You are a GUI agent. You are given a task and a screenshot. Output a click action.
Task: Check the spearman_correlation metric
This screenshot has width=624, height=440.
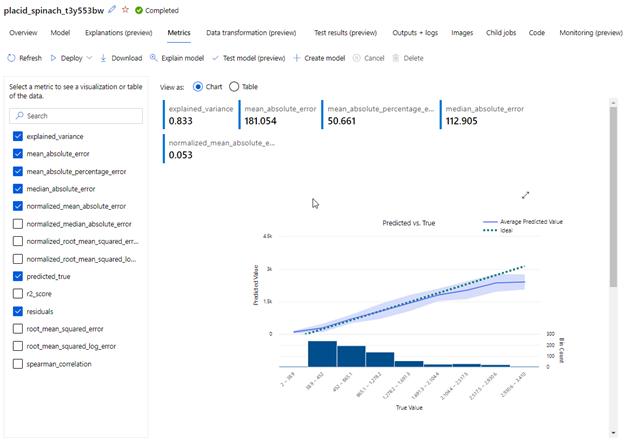point(17,363)
